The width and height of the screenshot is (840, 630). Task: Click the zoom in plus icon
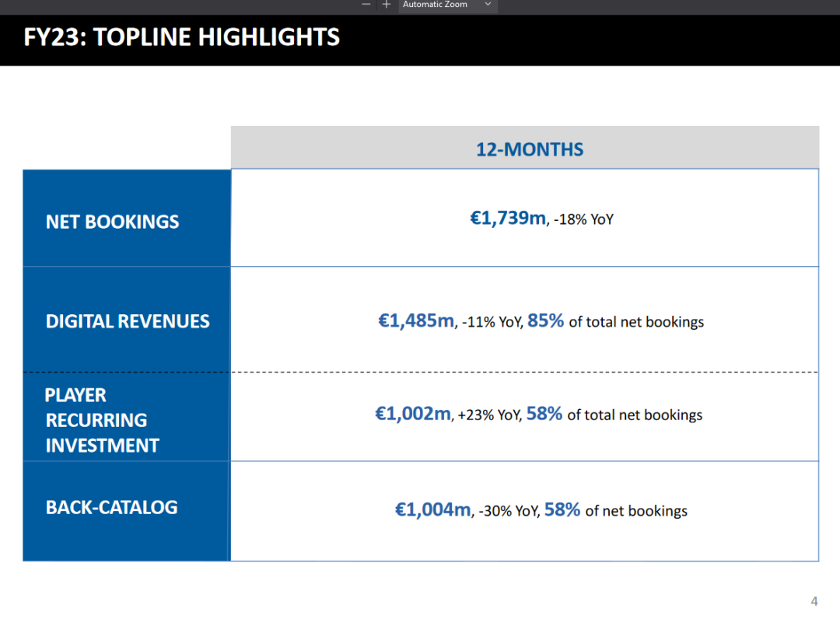(x=387, y=5)
